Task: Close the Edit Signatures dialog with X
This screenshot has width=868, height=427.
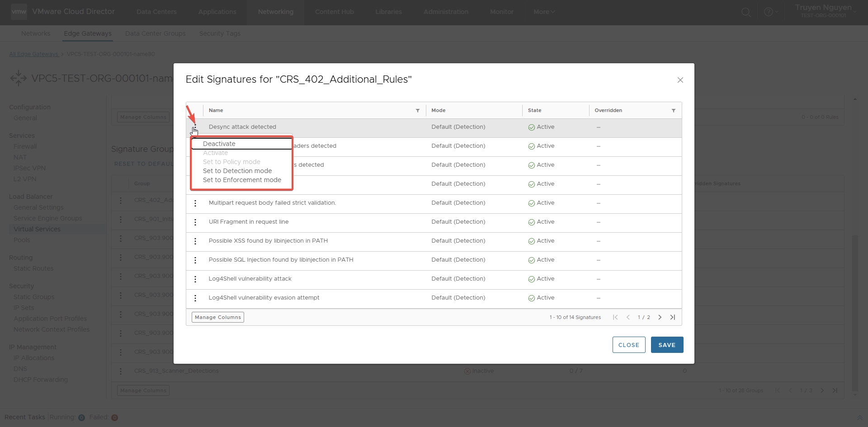Action: click(x=680, y=80)
